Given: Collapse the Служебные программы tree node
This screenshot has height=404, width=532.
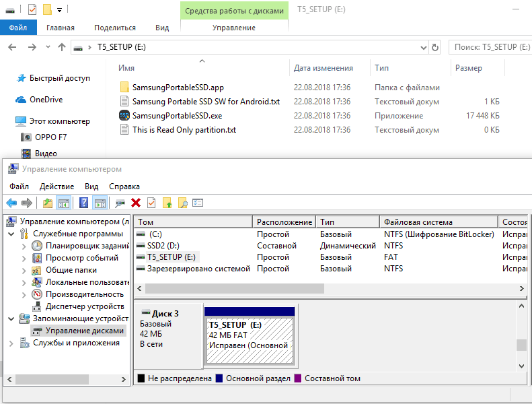Looking at the screenshot, I should [x=11, y=234].
